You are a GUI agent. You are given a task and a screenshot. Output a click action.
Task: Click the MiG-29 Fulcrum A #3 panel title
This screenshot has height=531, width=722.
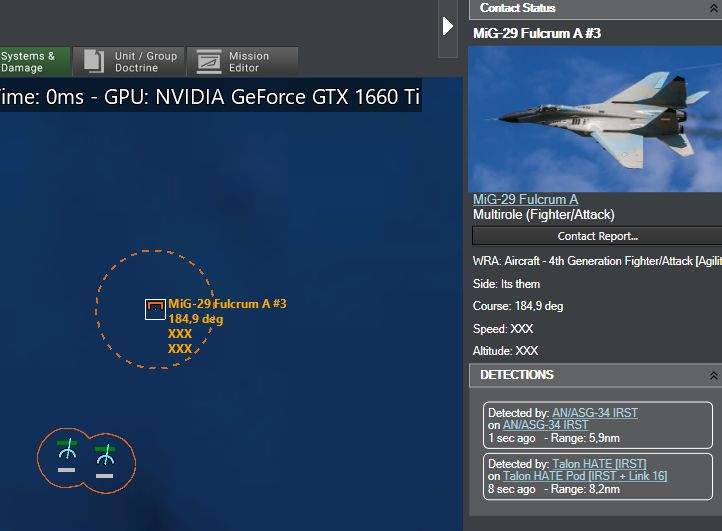tap(537, 33)
